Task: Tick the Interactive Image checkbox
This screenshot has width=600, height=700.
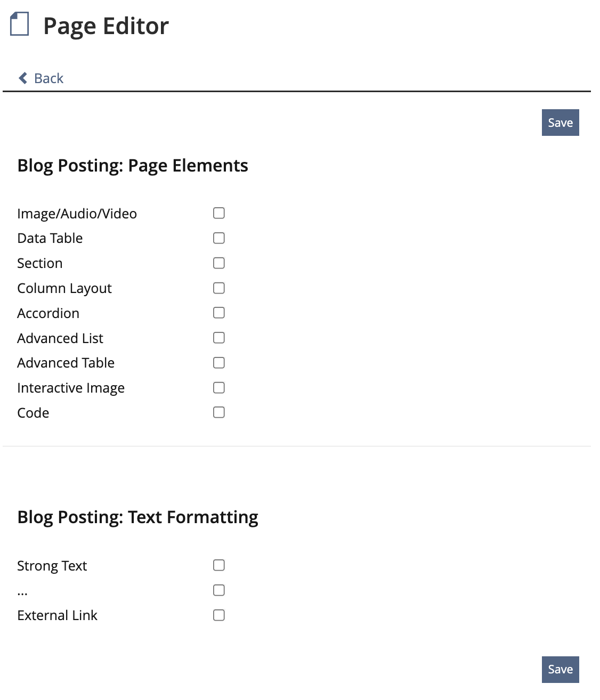Action: [x=219, y=388]
